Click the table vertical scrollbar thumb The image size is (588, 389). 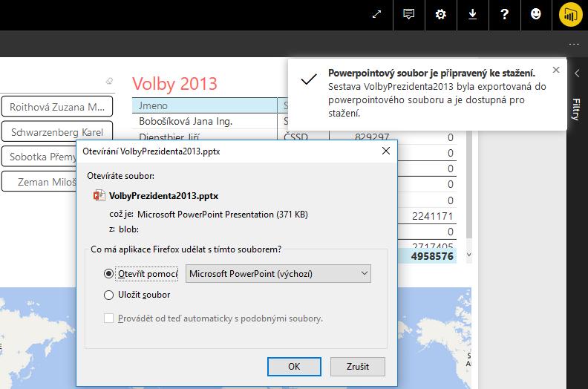[468, 184]
